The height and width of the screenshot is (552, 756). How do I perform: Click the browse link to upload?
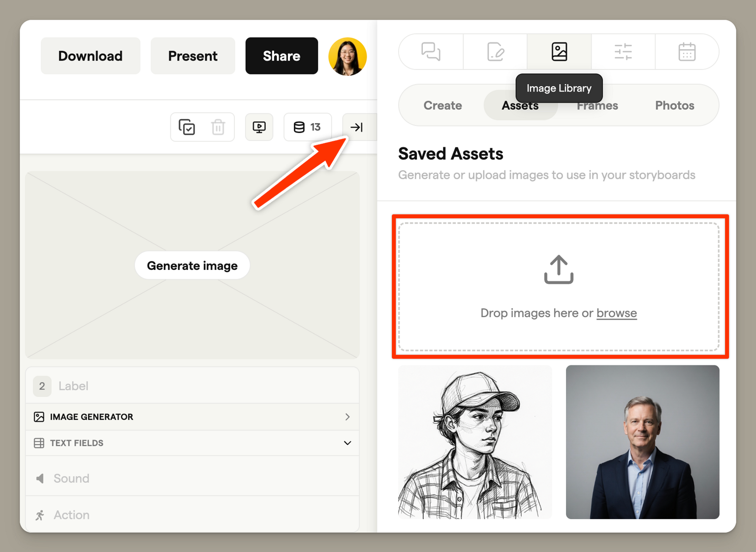coord(616,313)
